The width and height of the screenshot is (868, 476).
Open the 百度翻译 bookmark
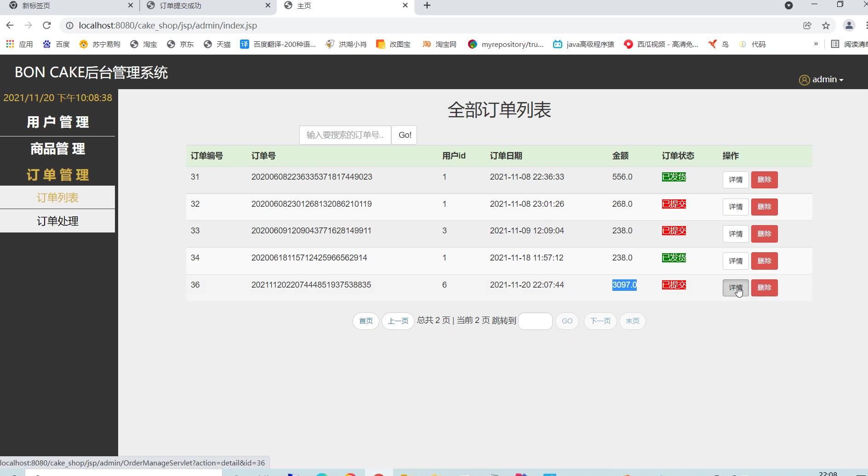coord(278,44)
